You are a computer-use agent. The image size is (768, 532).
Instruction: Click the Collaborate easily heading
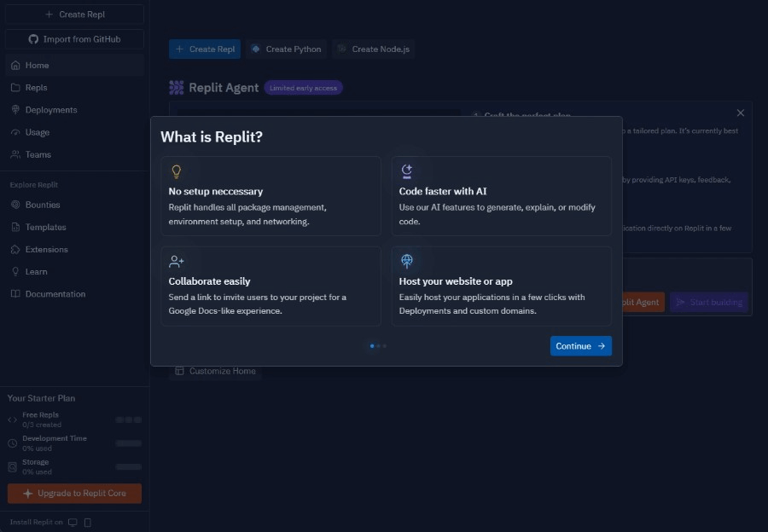(x=209, y=281)
